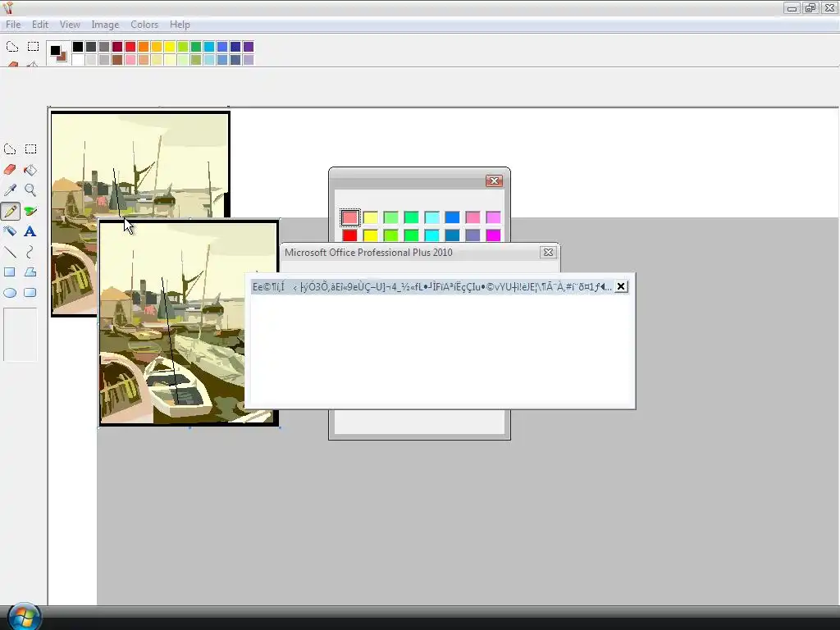Click the 'Microsoft Office Professional Plus 2010' title
The image size is (840, 630).
(x=368, y=253)
